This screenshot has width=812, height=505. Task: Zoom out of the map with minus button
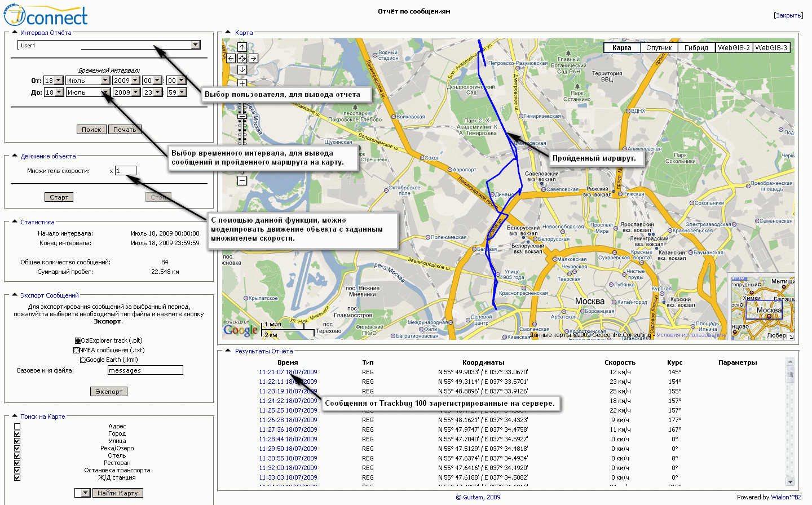242,181
